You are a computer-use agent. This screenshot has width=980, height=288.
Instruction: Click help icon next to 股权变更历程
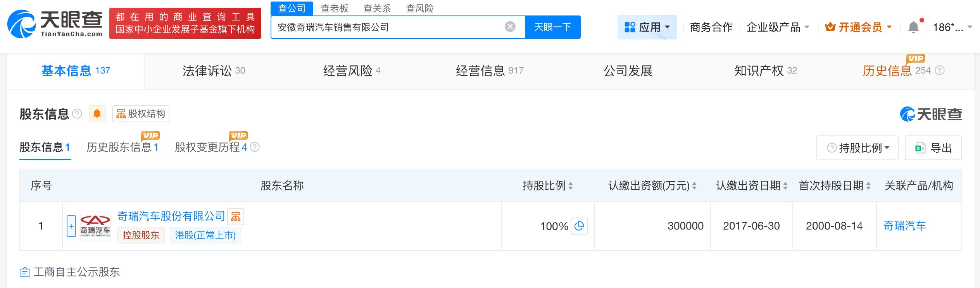point(255,147)
